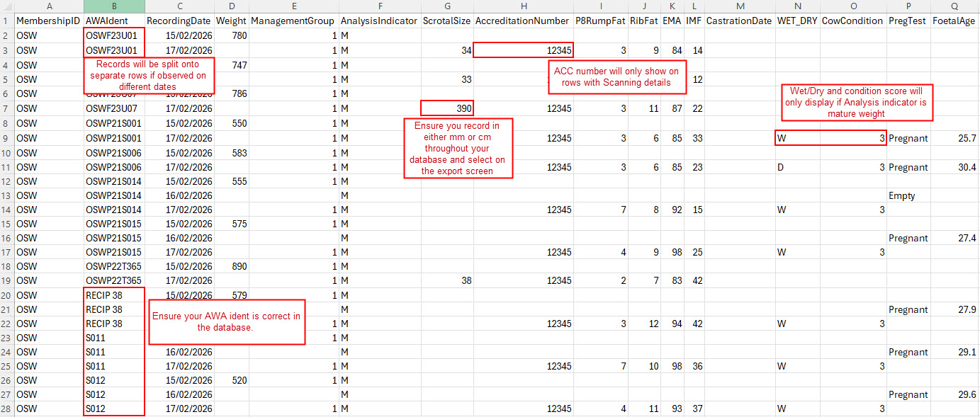Click the MembershipID header cell
Image resolution: width=980 pixels, height=417 pixels.
point(48,21)
